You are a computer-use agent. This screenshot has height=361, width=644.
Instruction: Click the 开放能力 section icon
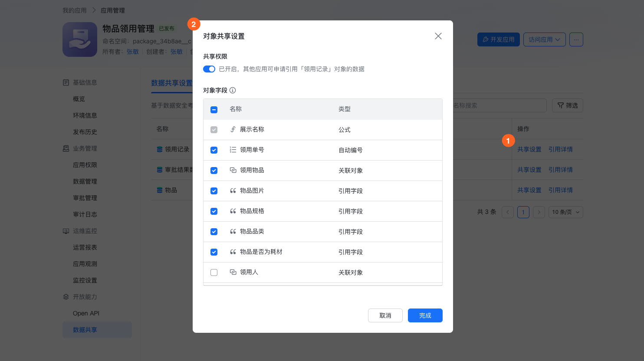click(x=66, y=297)
